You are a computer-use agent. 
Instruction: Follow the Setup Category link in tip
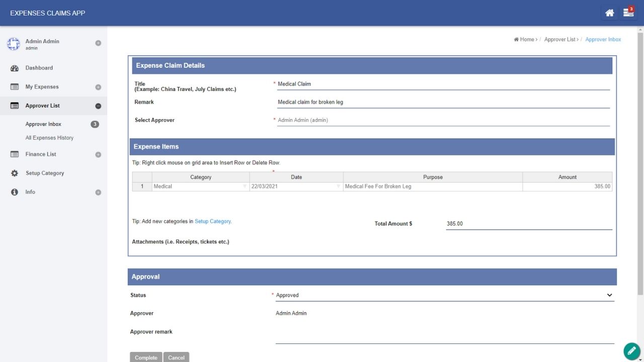213,221
